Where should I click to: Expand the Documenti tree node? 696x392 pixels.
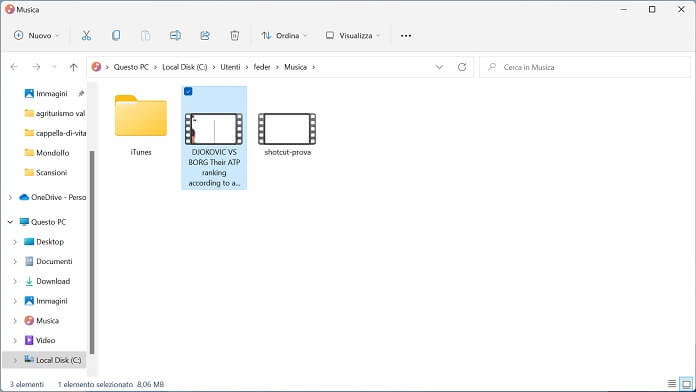point(15,261)
